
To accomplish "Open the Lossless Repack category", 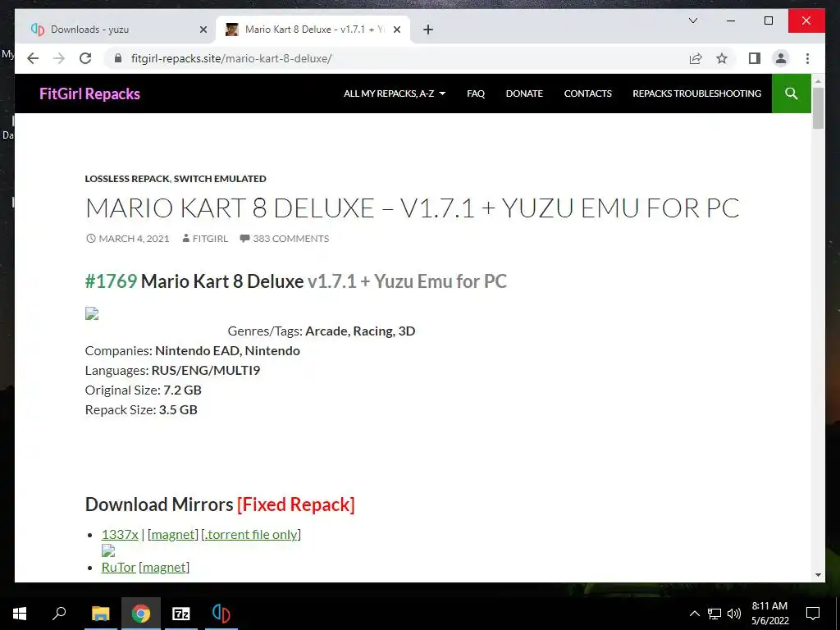I will [127, 178].
